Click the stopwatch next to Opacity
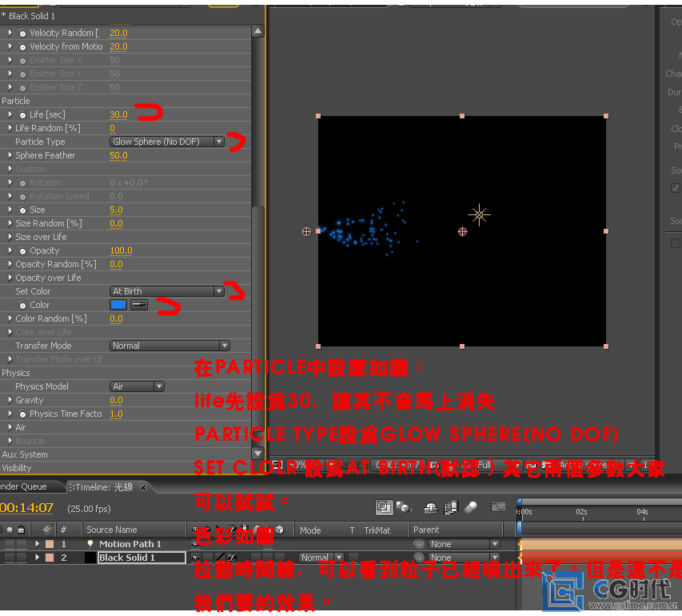682x616 pixels. click(22, 251)
